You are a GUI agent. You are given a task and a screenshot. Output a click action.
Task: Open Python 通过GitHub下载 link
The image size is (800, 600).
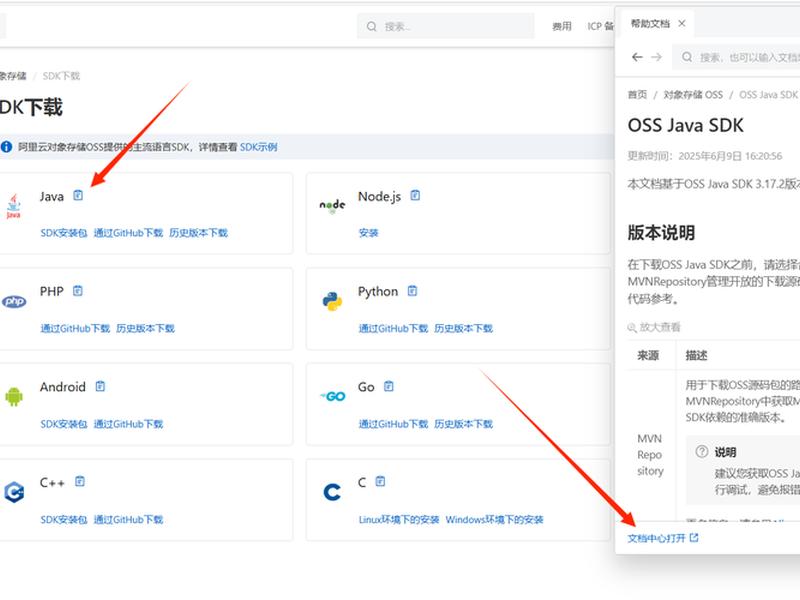click(393, 329)
